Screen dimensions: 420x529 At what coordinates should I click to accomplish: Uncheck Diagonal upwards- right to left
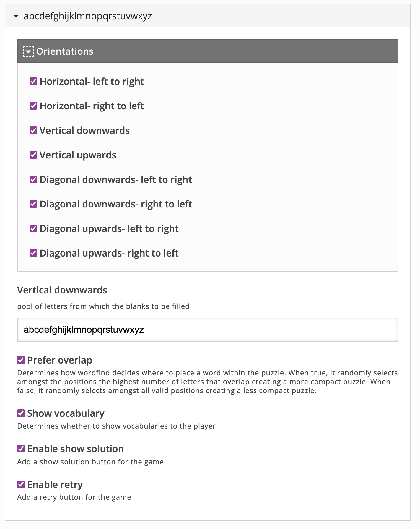[33, 253]
